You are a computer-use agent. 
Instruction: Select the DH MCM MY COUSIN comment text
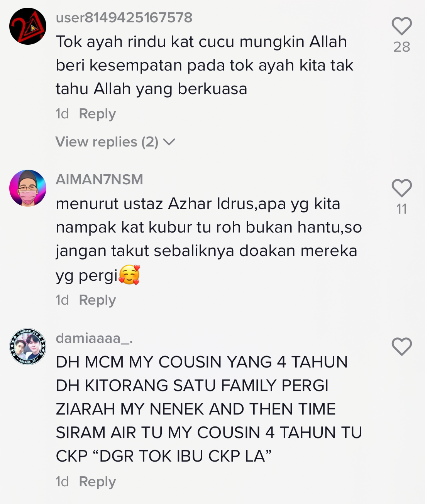point(209,409)
